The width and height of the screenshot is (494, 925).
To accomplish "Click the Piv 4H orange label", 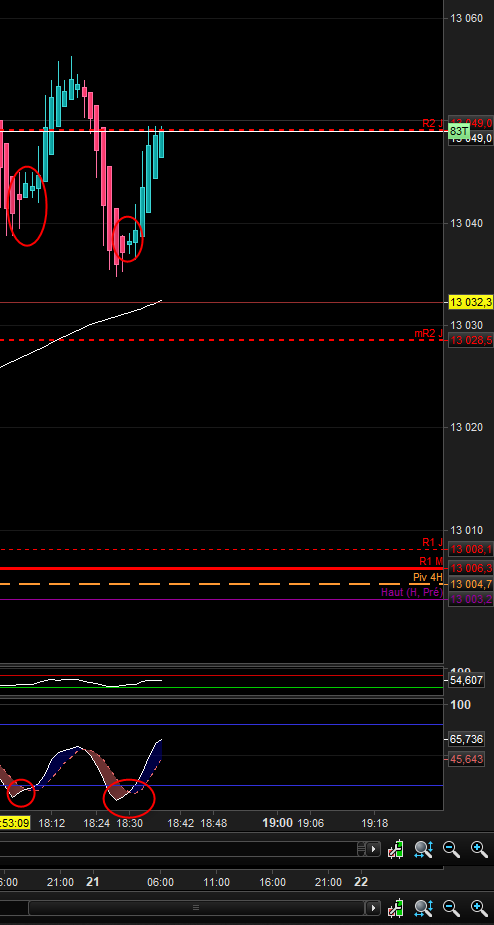I will pos(428,577).
